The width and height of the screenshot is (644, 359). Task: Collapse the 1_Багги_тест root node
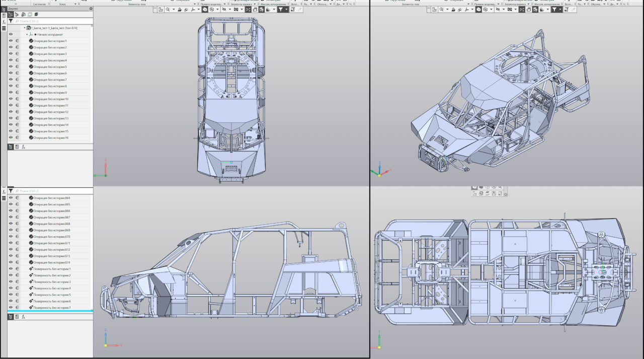point(24,28)
